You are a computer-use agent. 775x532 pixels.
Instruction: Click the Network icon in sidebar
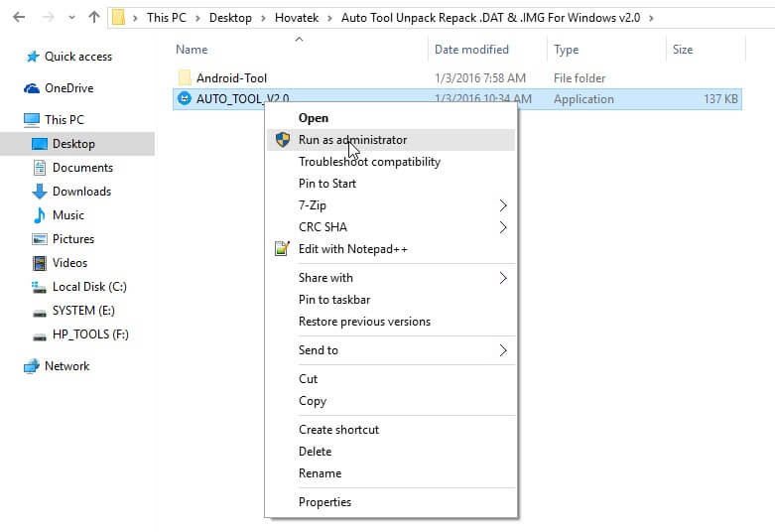[32, 366]
